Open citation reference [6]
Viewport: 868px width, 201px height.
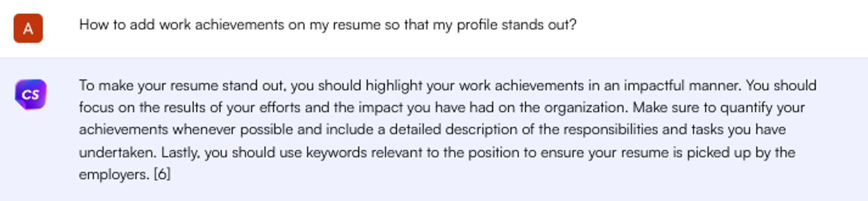tap(162, 175)
